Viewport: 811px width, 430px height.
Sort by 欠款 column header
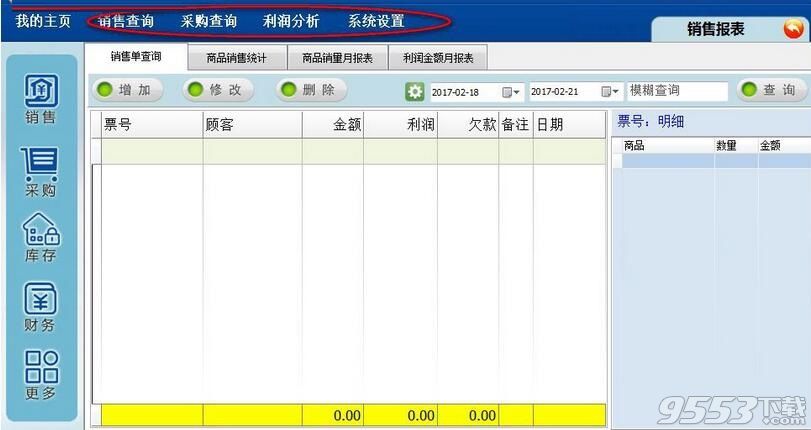click(x=468, y=125)
